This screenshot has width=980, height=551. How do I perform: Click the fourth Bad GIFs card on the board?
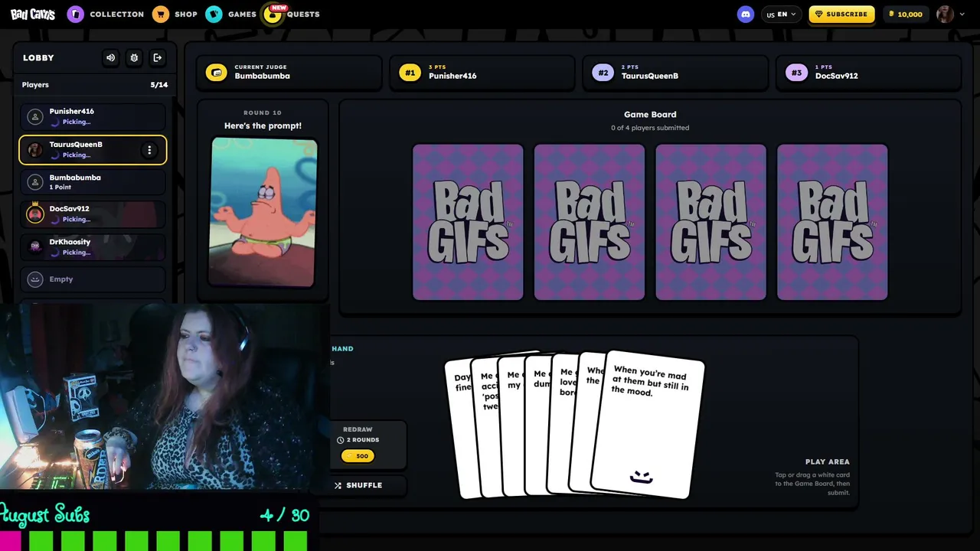click(832, 222)
